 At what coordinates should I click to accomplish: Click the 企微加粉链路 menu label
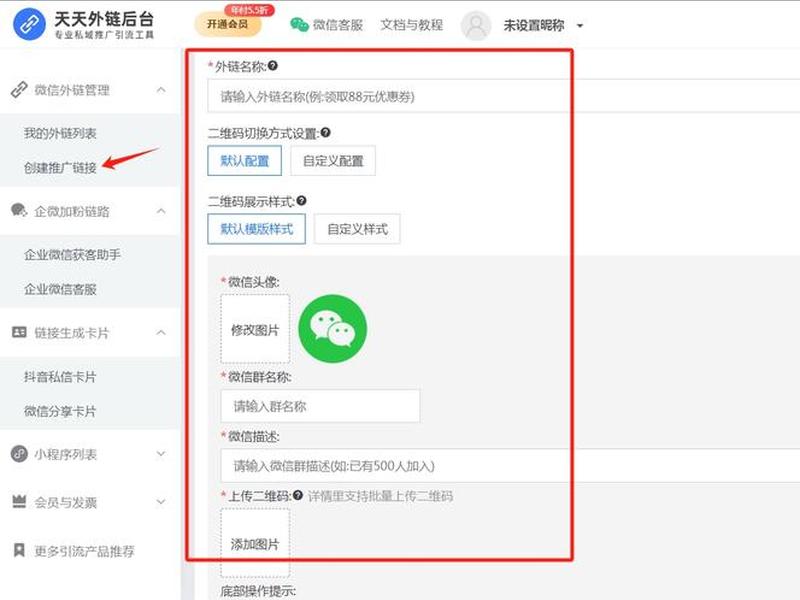[72, 211]
